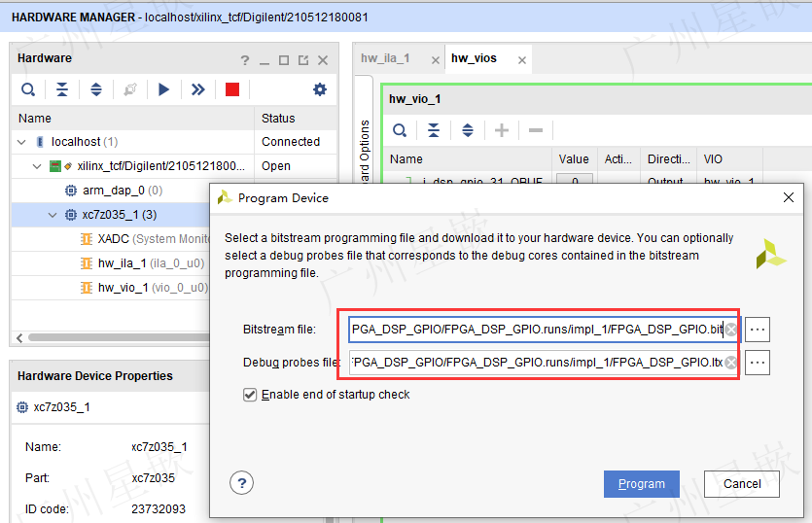812x523 pixels.
Task: Select xc7z035_1 device in hardware tree
Action: coord(119,215)
